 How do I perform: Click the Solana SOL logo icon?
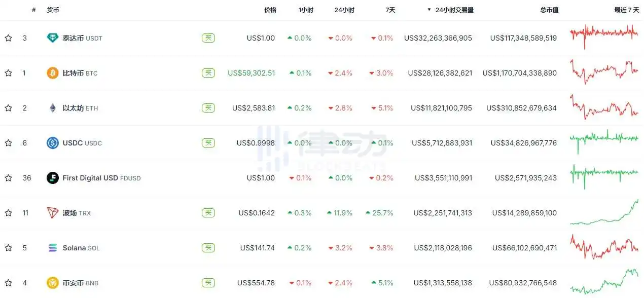click(53, 248)
